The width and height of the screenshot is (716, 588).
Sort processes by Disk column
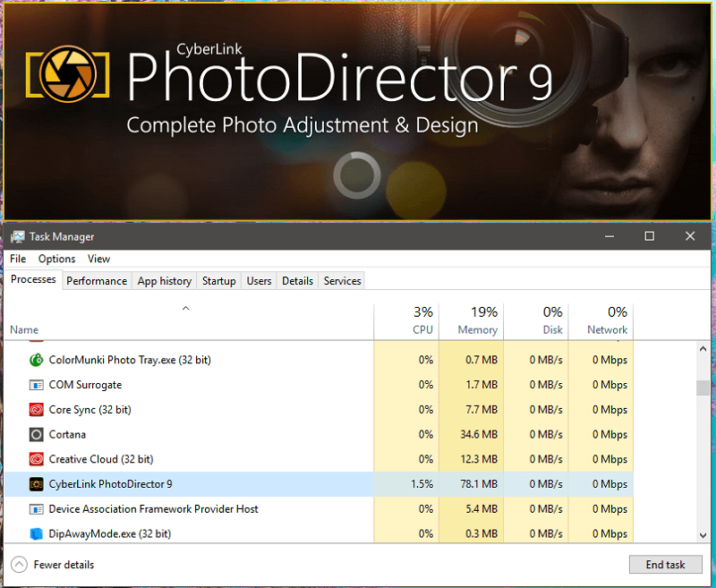click(x=536, y=322)
